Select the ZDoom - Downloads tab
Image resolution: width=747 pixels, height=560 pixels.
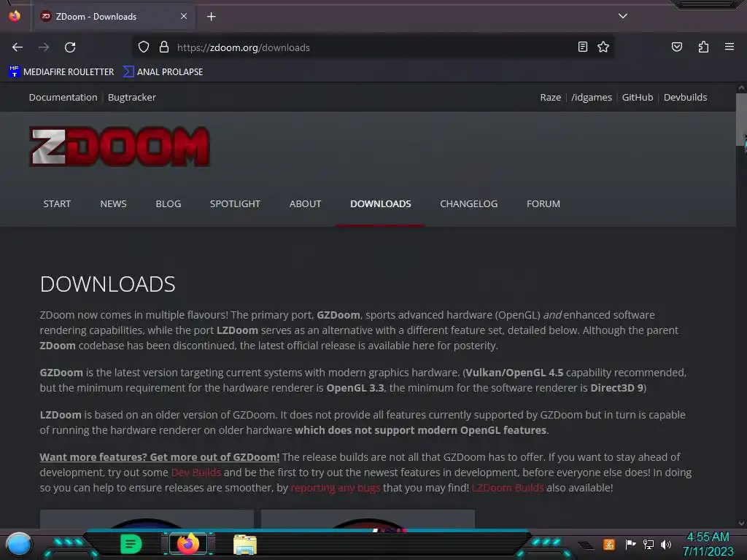point(113,16)
